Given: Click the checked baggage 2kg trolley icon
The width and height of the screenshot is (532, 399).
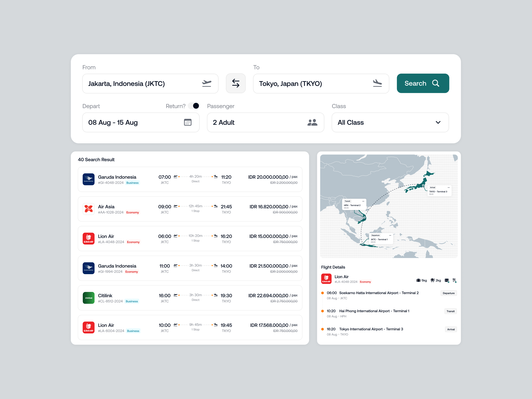Looking at the screenshot, I should point(432,280).
